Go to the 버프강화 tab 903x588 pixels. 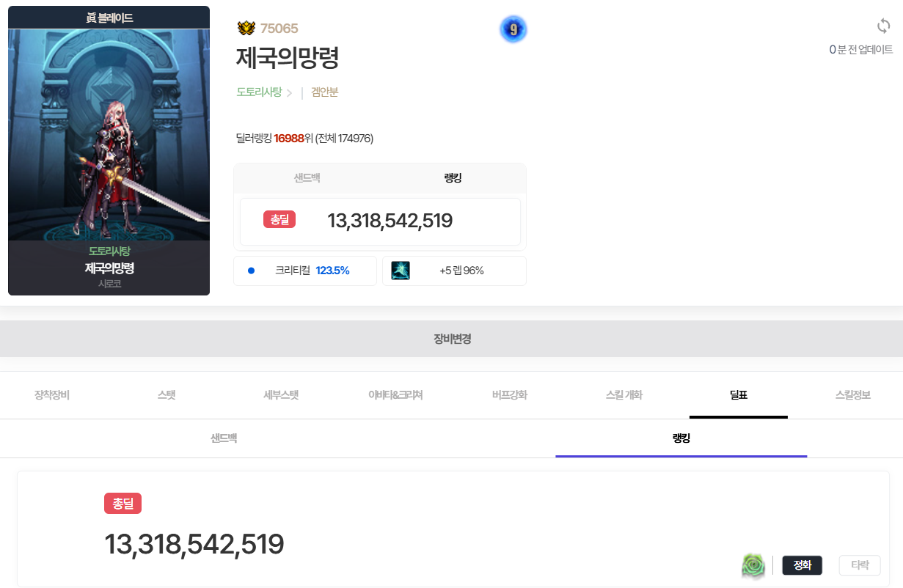(x=510, y=395)
